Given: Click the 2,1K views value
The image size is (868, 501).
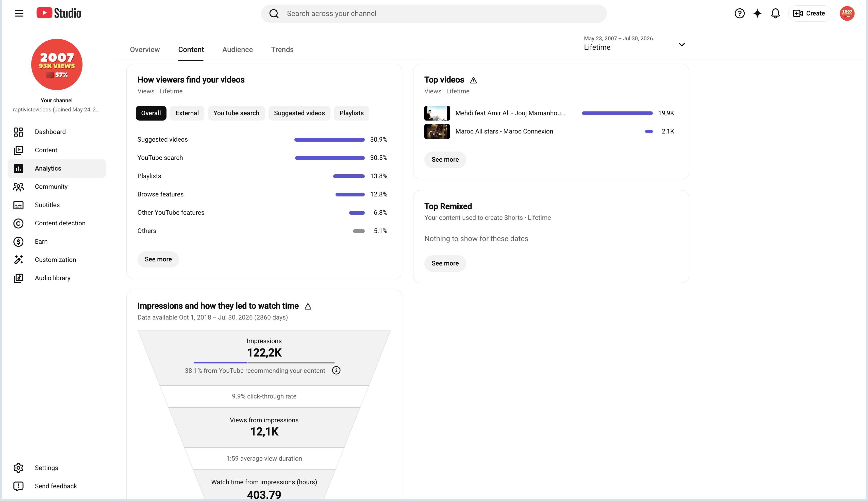Looking at the screenshot, I should point(668,131).
